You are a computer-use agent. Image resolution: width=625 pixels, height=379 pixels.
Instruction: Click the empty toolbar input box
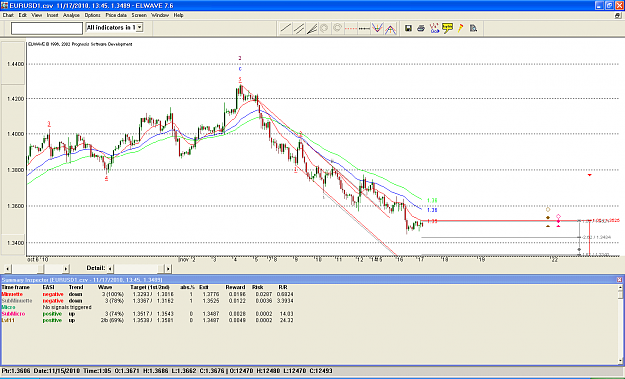(x=47, y=28)
